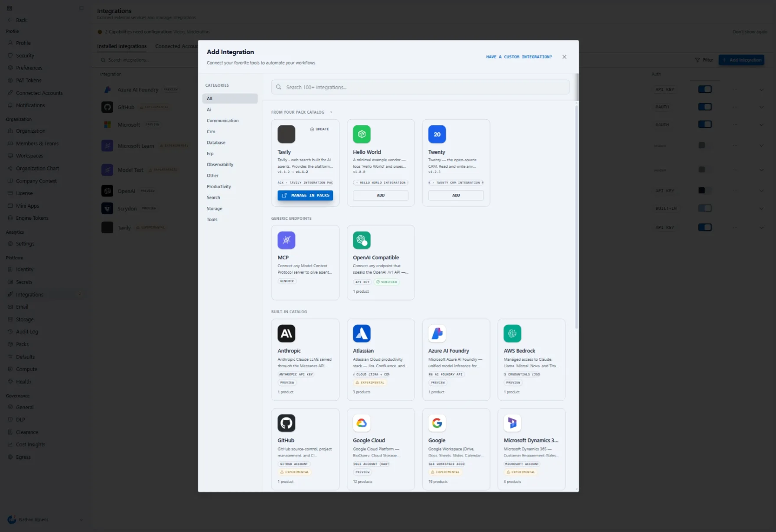Viewport: 776px width, 532px height.
Task: Click the Scrydon icon in installed list
Action: [107, 209]
